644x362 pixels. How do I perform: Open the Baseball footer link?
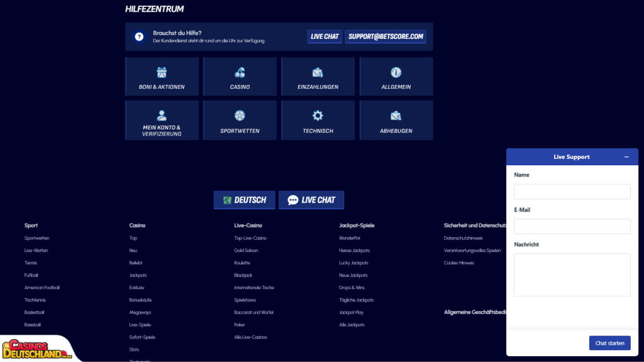tap(32, 325)
